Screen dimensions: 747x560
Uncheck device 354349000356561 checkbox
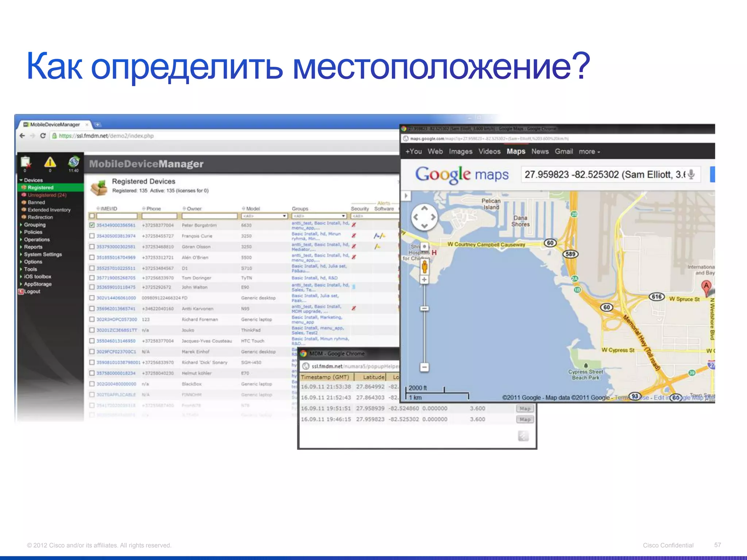[92, 225]
